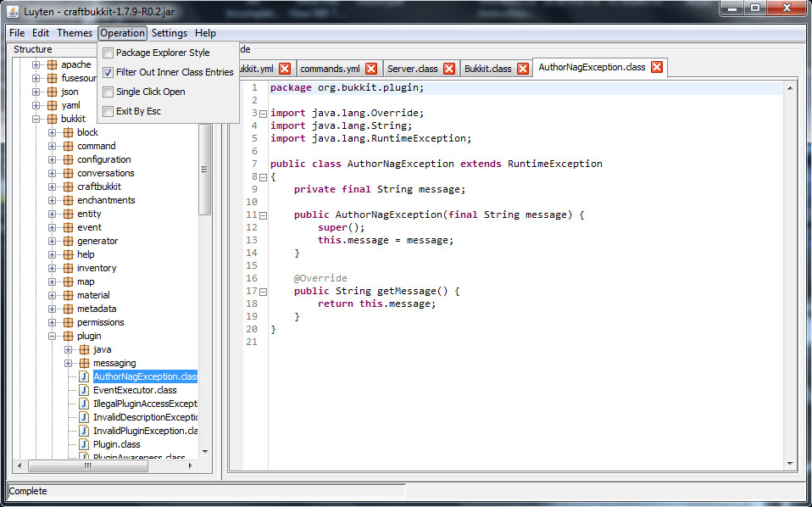The image size is (812, 507).
Task: Click the plugin package icon
Action: (68, 336)
